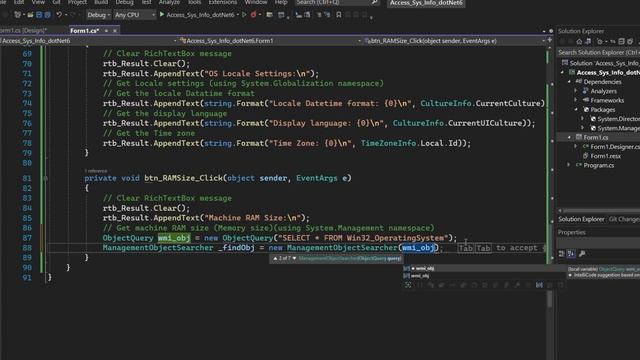Click 1 reference CodeLens link

(x=96, y=171)
